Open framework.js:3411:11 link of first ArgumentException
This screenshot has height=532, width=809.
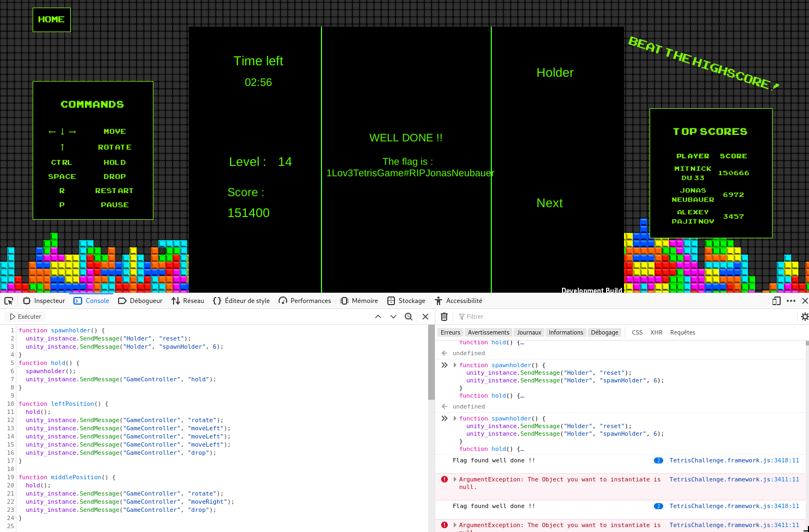(x=734, y=480)
